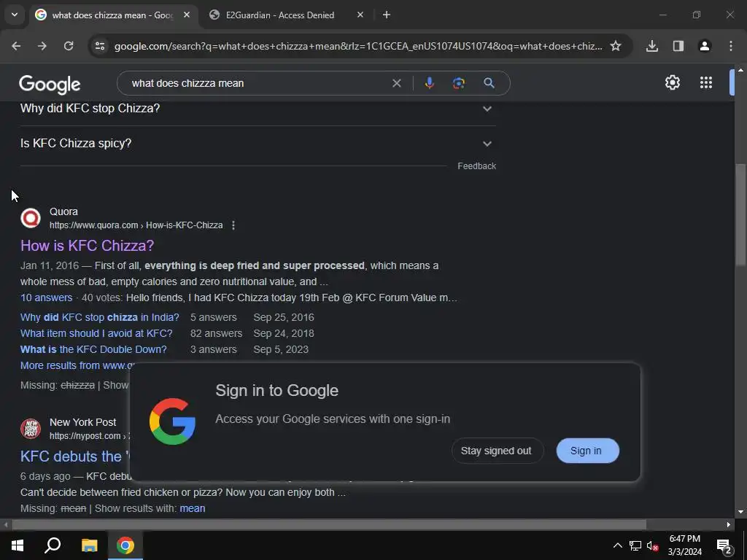Toggle the Chrome side panel icon
The image size is (747, 560).
point(678,46)
